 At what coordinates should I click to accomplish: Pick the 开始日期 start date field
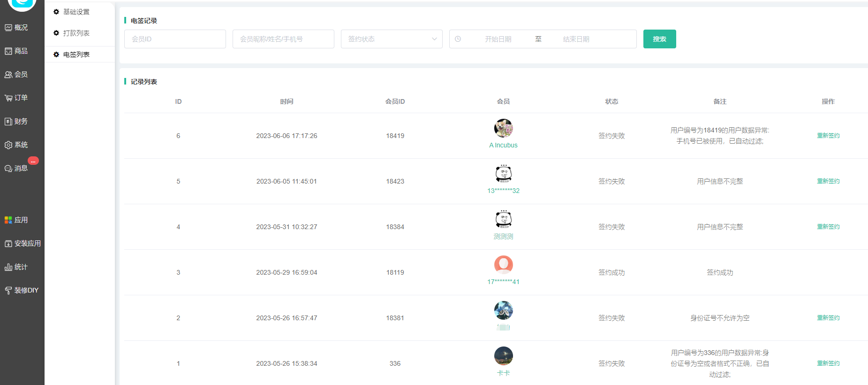498,39
